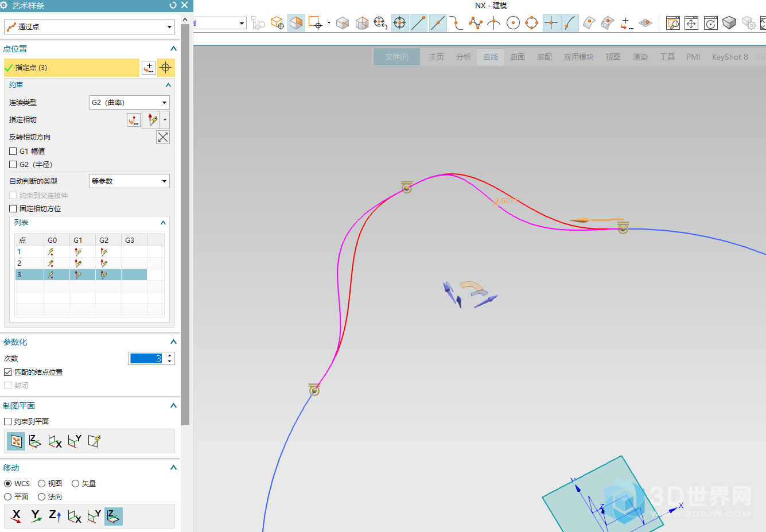Viewport: 766px width, 532px height.
Task: Select the 法向 radio button
Action: (x=41, y=497)
